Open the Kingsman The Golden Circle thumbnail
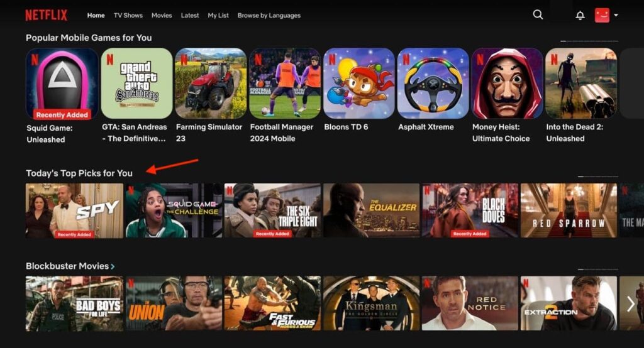Screen dimensions: 644x348 pyautogui.click(x=371, y=303)
